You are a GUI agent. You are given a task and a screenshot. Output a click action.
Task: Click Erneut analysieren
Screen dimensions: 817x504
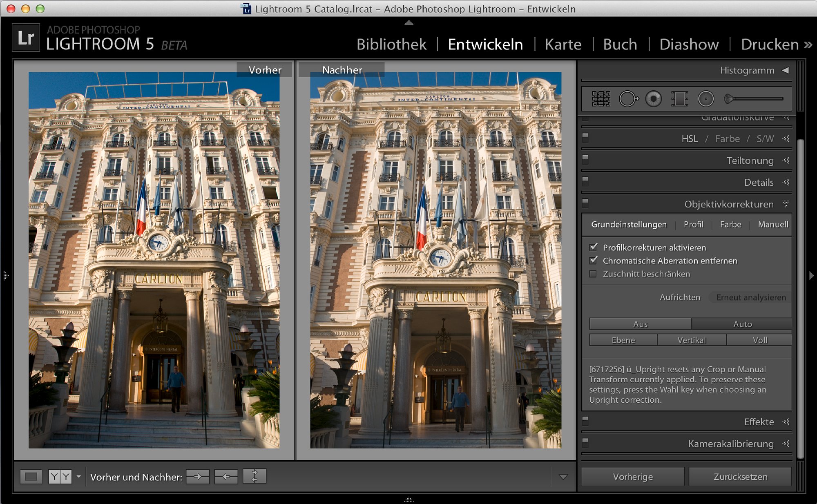click(x=751, y=297)
